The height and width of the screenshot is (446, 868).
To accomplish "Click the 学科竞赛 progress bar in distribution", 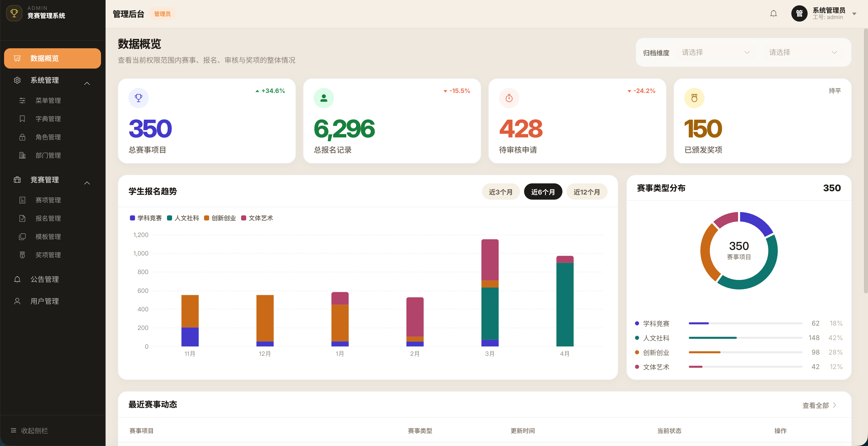I will (x=745, y=323).
